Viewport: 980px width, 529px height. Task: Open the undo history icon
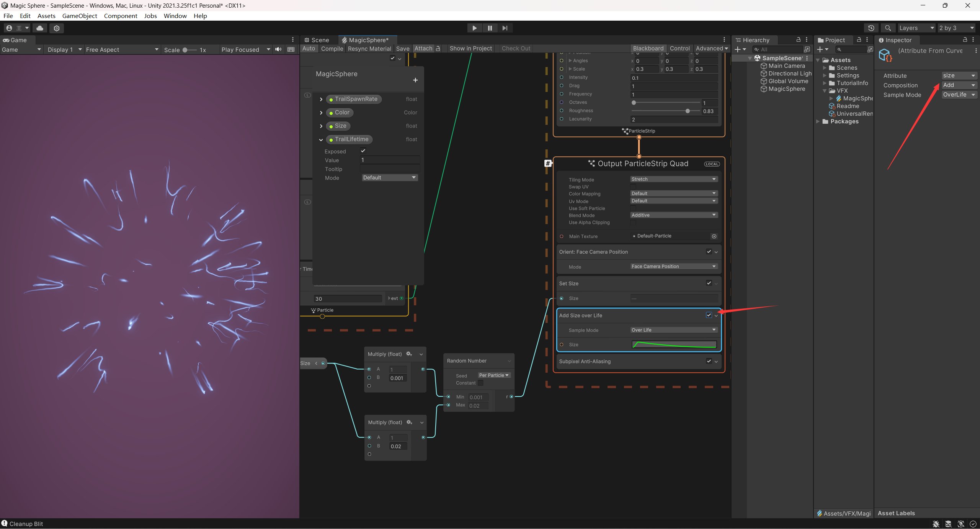click(871, 28)
